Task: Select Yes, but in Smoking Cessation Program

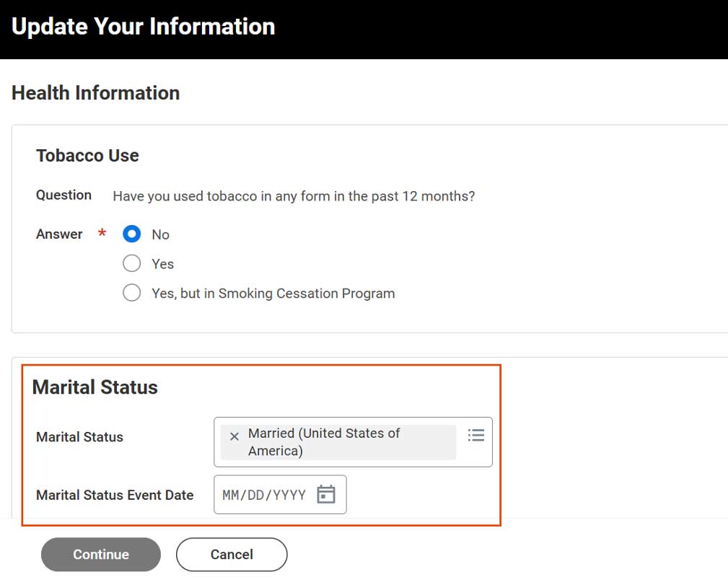Action: [x=131, y=293]
